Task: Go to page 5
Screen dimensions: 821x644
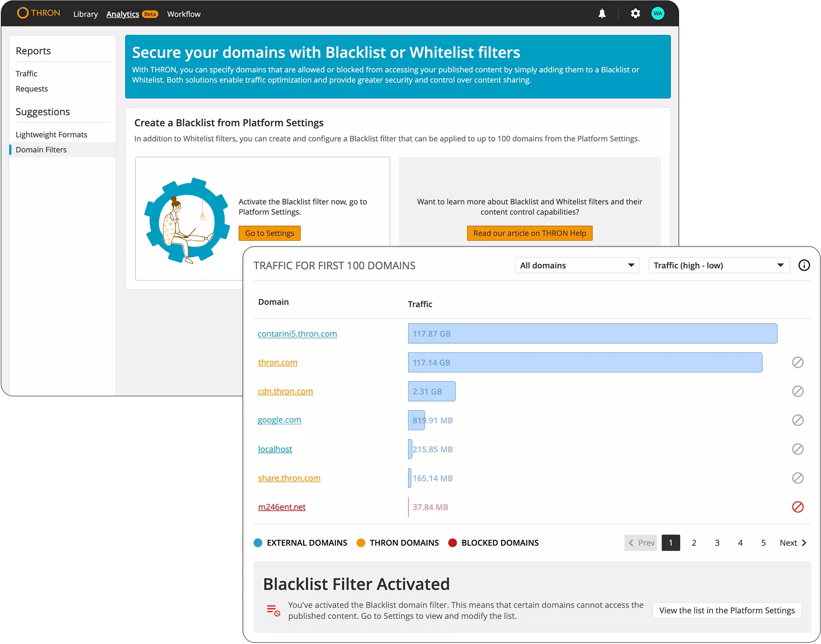Action: click(x=763, y=543)
